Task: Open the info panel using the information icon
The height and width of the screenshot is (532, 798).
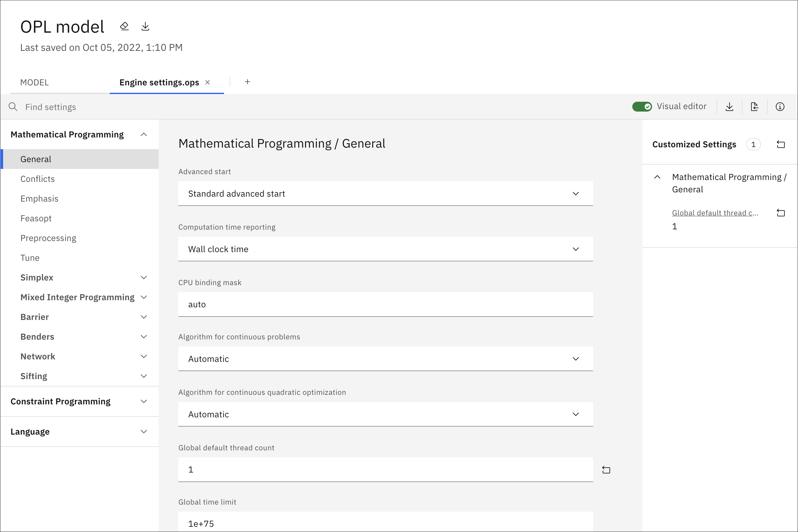Action: (780, 107)
